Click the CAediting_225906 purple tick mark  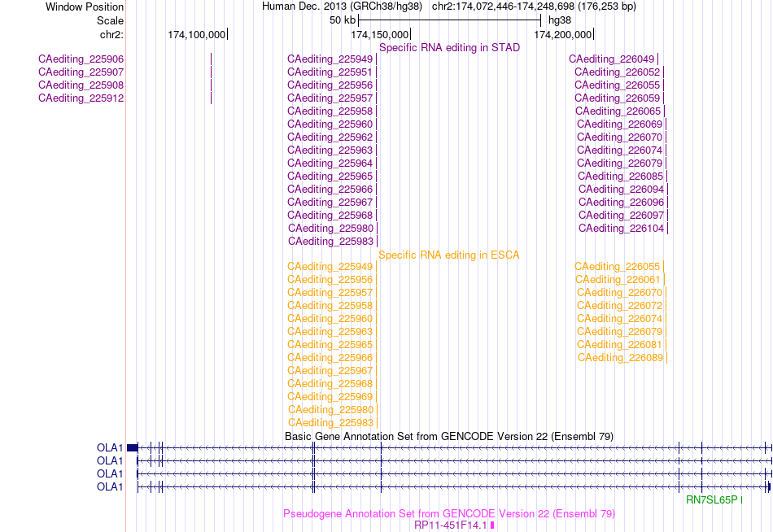[211, 59]
